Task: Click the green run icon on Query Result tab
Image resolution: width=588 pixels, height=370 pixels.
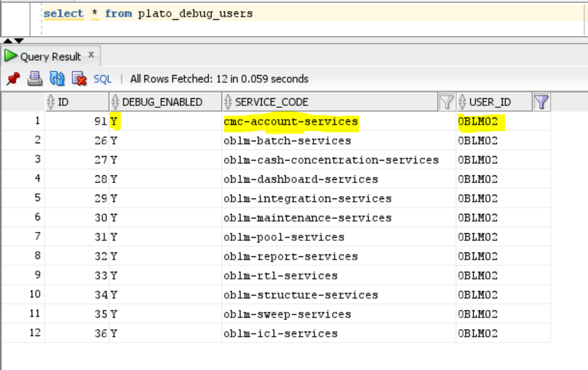Action: coord(10,56)
